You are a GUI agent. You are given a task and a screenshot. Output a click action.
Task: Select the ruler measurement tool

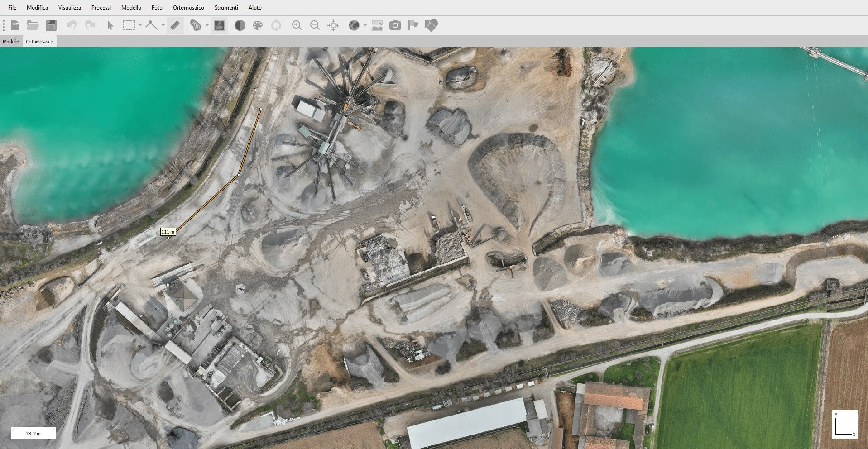pyautogui.click(x=175, y=25)
